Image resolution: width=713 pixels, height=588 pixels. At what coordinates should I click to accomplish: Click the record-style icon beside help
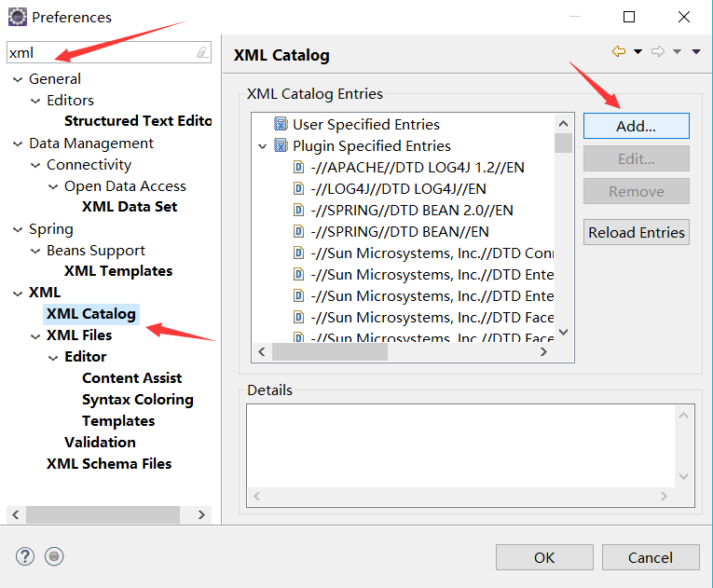pyautogui.click(x=54, y=556)
